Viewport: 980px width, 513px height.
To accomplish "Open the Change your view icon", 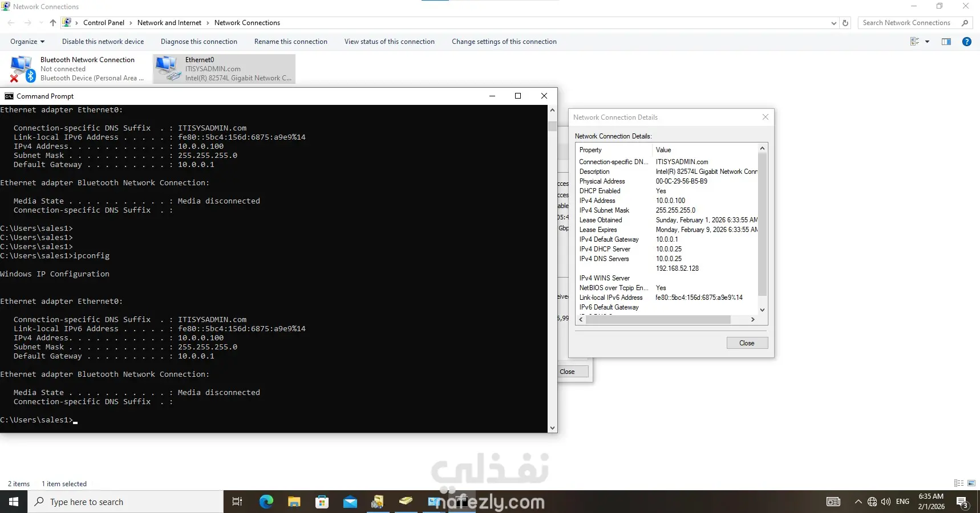I will point(914,42).
